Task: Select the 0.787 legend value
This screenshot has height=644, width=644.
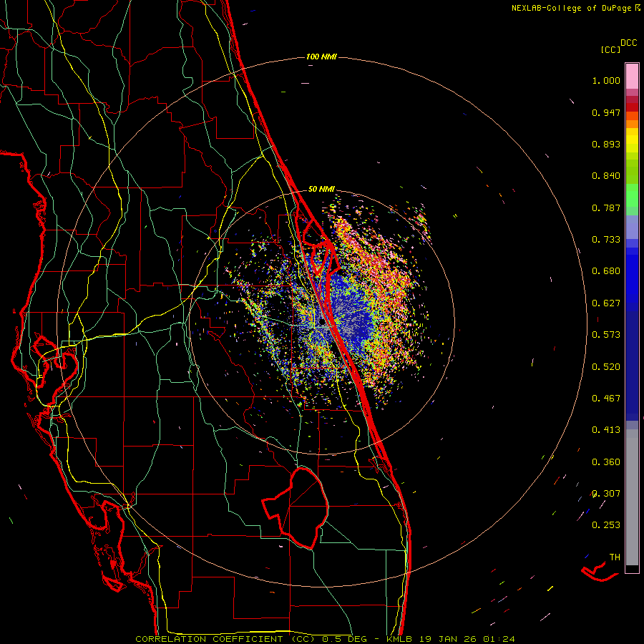Action: click(606, 208)
